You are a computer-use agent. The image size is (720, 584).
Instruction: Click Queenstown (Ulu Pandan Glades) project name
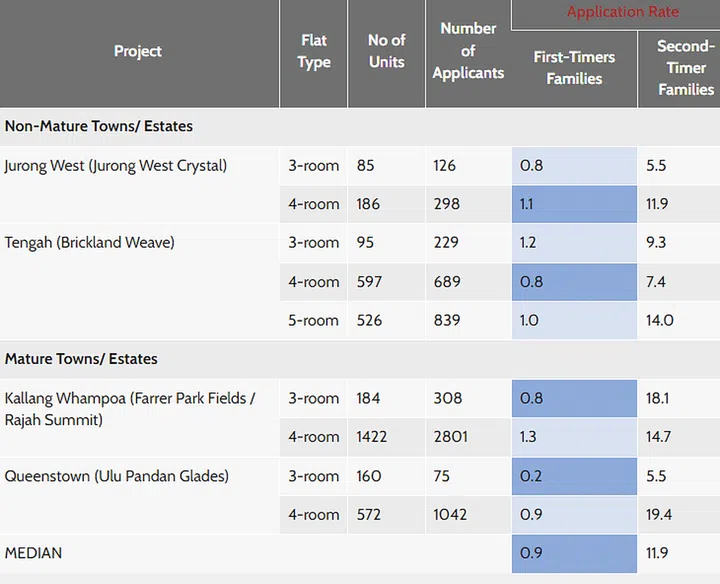click(x=117, y=476)
